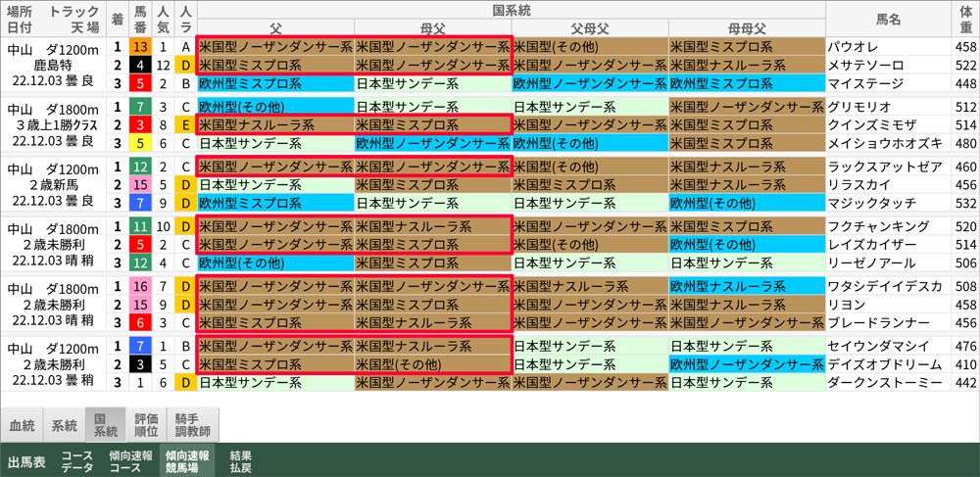Click horse name ダークンストーミー

(884, 383)
